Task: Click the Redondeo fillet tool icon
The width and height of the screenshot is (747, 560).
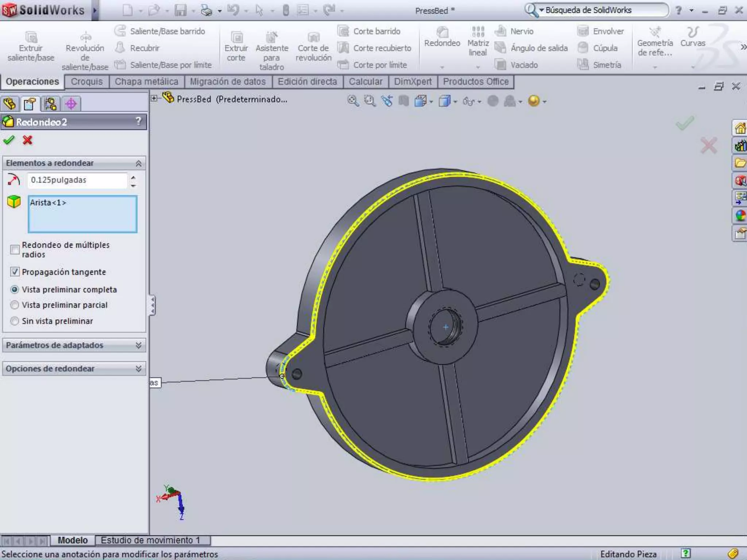Action: [x=442, y=33]
